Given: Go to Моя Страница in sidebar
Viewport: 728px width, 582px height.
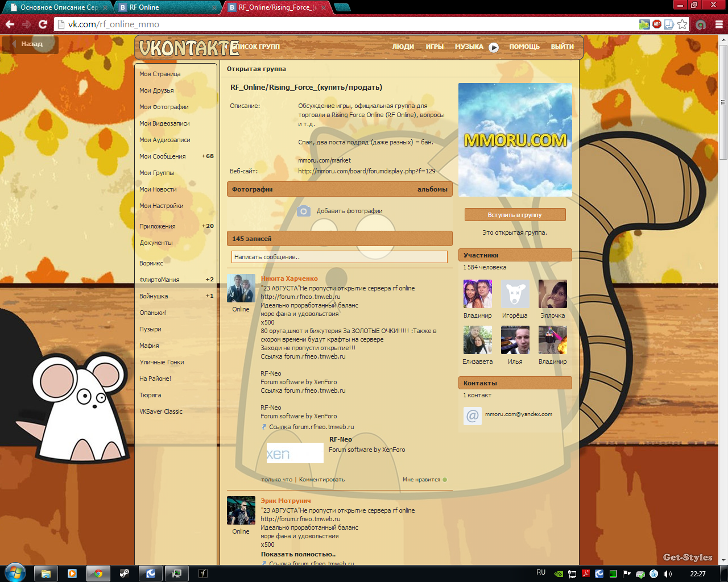Looking at the screenshot, I should 160,74.
